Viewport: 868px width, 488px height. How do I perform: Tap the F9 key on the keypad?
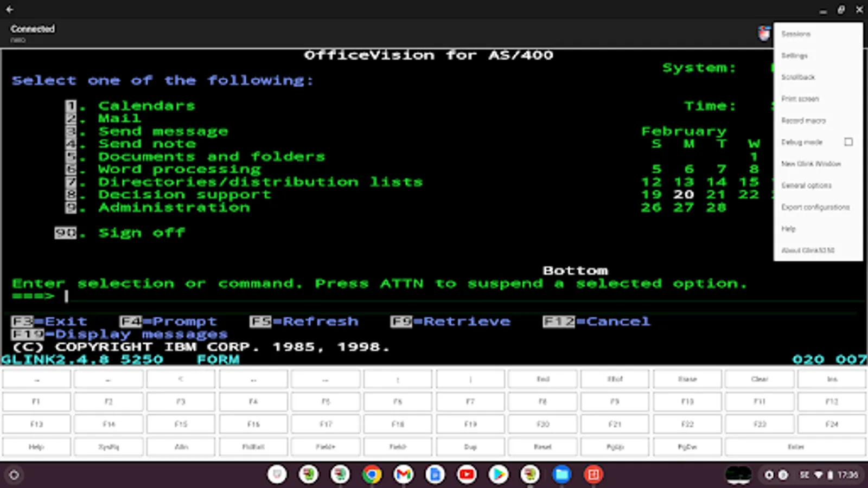615,402
